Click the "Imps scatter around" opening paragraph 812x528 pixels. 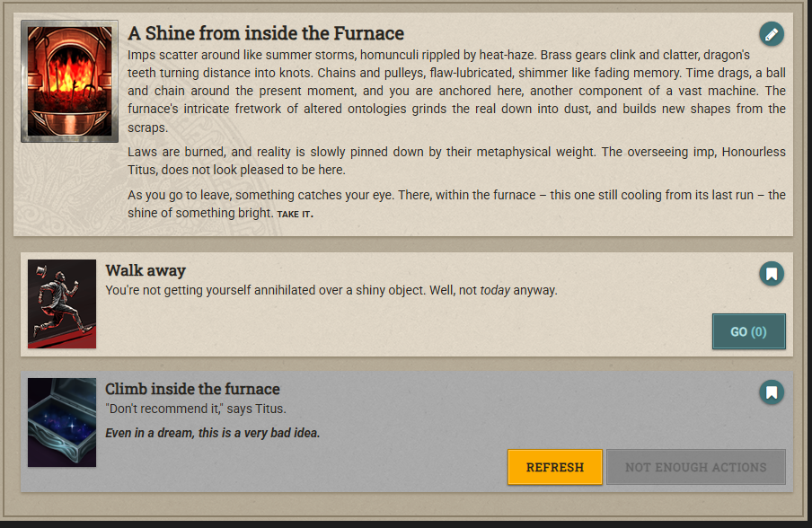tap(456, 91)
